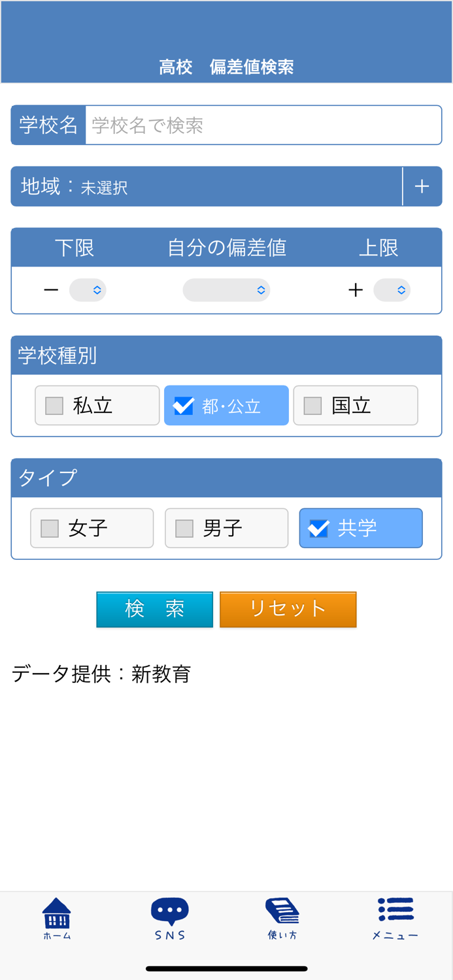The height and width of the screenshot is (980, 453).
Task: Tap the plus sign beside 上限
Action: [356, 289]
